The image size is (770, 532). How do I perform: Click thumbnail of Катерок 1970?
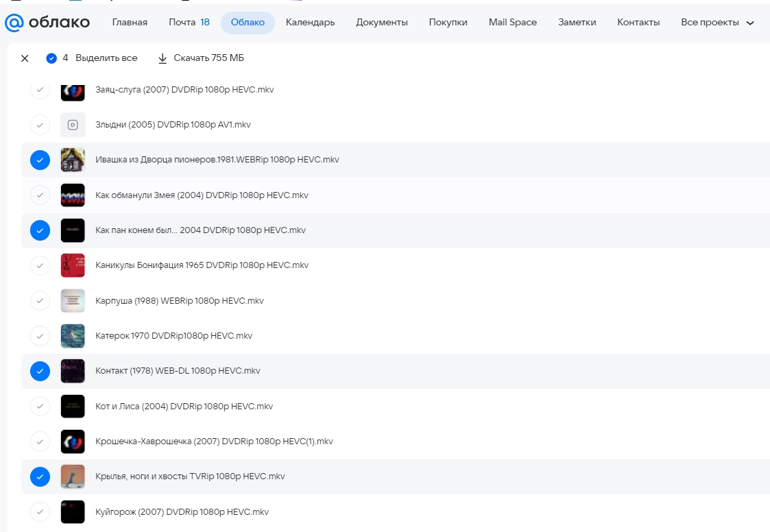73,336
